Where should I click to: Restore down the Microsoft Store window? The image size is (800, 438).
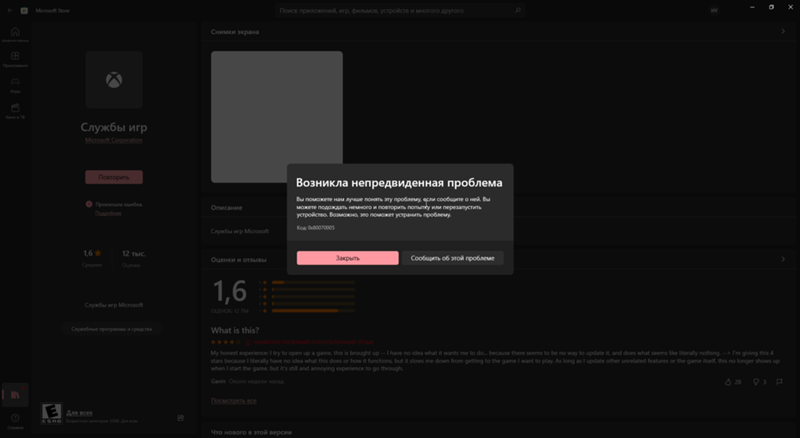pos(771,7)
